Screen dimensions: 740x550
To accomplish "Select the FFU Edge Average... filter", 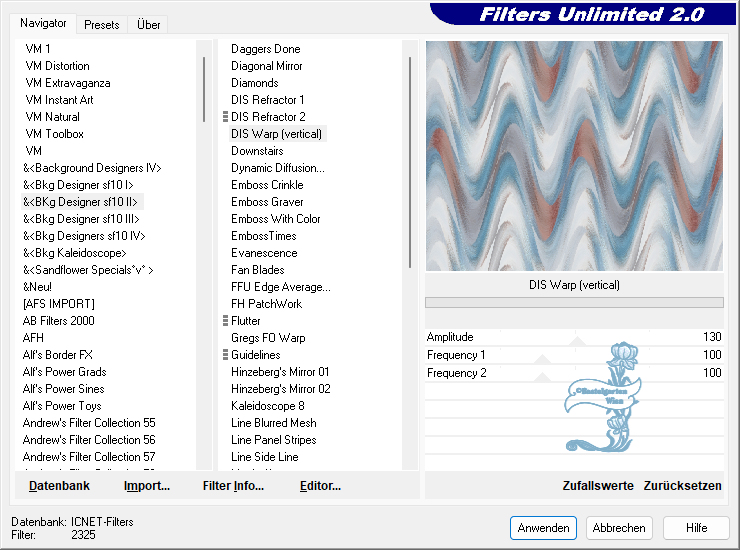I will [281, 287].
